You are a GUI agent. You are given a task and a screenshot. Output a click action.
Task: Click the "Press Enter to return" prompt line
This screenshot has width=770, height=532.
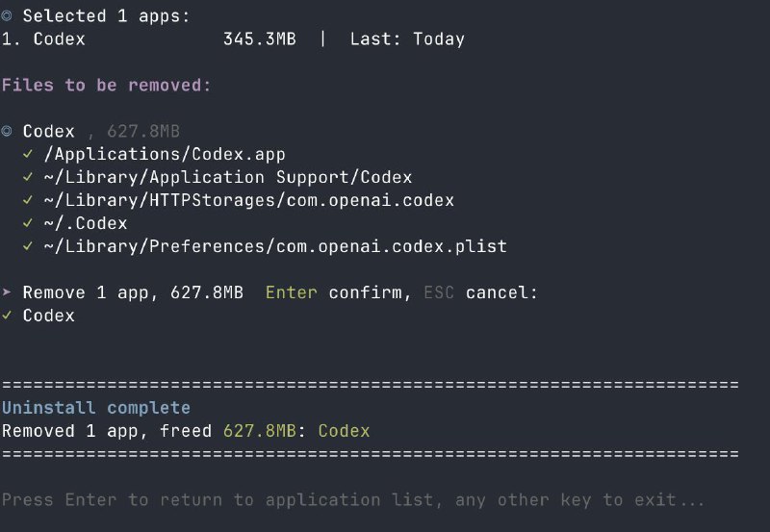pyautogui.click(x=353, y=500)
